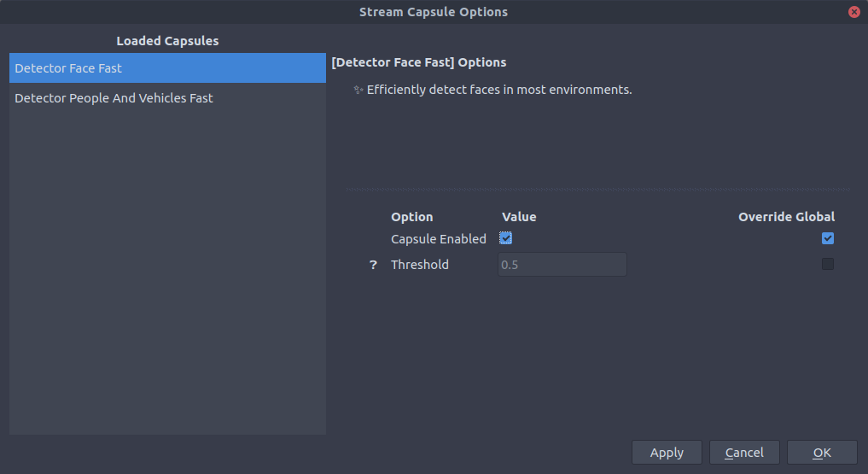Click the sparkle icon beside the description

coord(358,90)
